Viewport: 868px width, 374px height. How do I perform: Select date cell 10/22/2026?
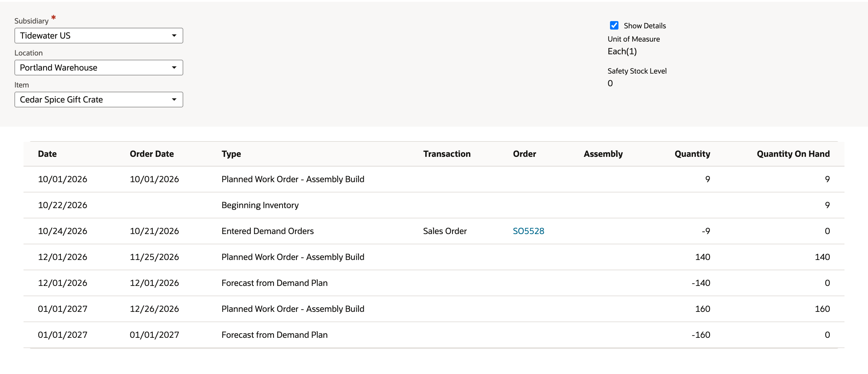(62, 205)
